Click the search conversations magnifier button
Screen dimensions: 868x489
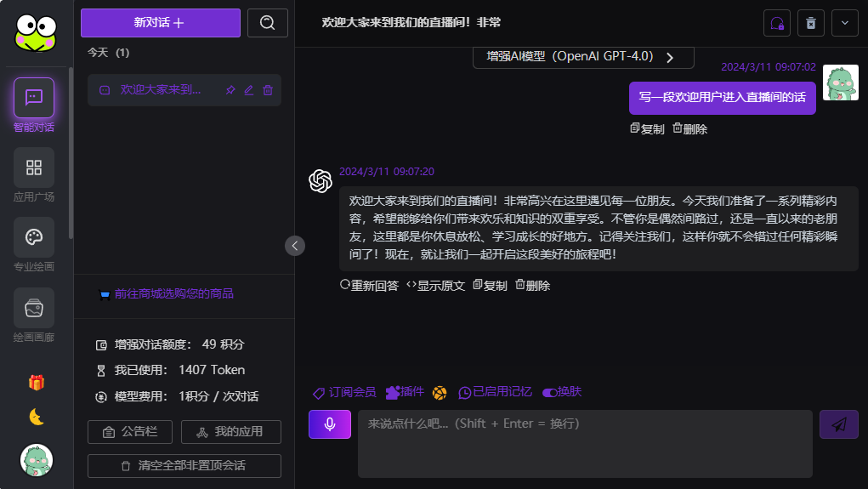[268, 23]
